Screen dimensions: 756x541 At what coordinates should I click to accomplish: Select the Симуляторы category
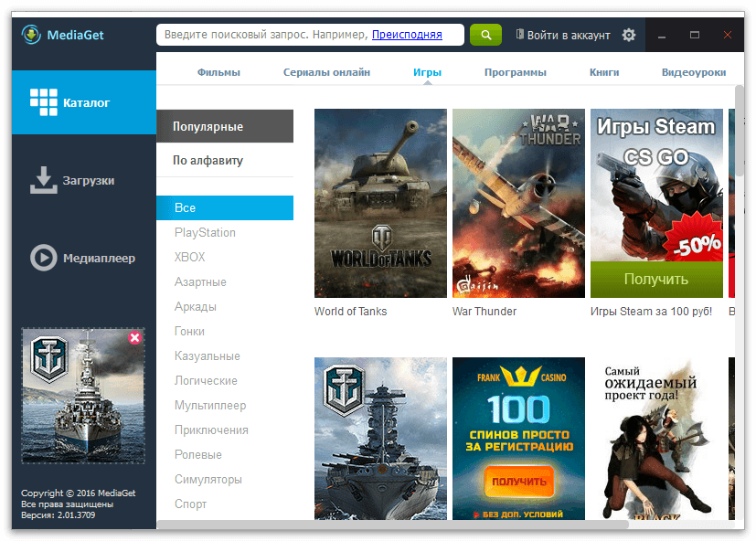208,479
